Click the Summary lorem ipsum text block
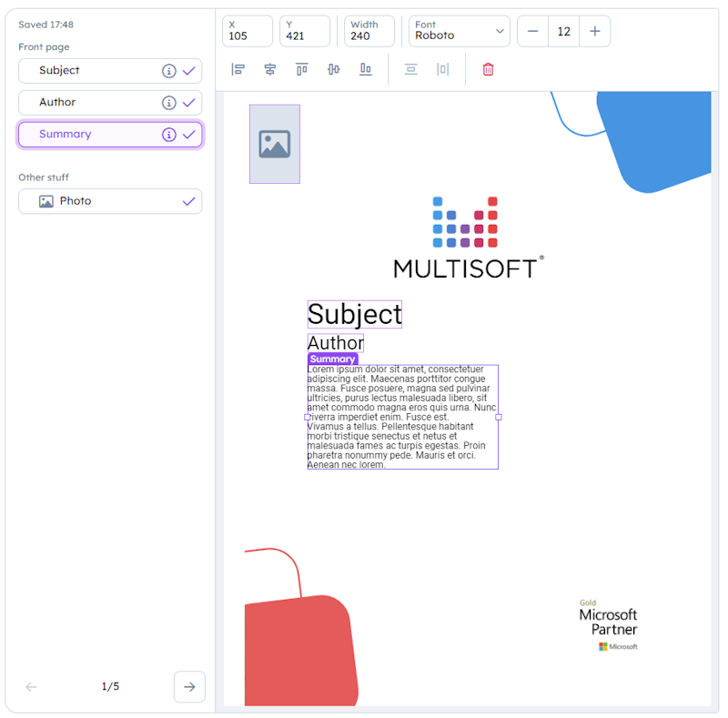 (x=402, y=417)
